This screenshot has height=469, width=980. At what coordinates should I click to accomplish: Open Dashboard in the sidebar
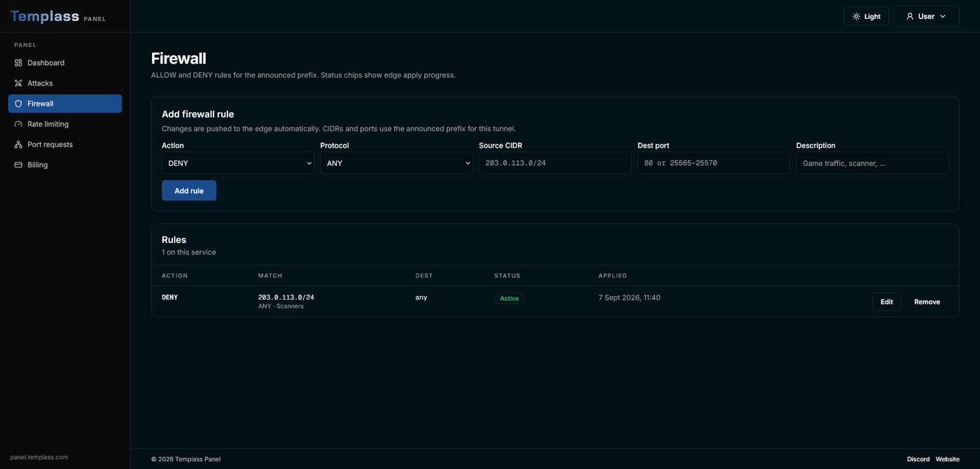tap(65, 63)
